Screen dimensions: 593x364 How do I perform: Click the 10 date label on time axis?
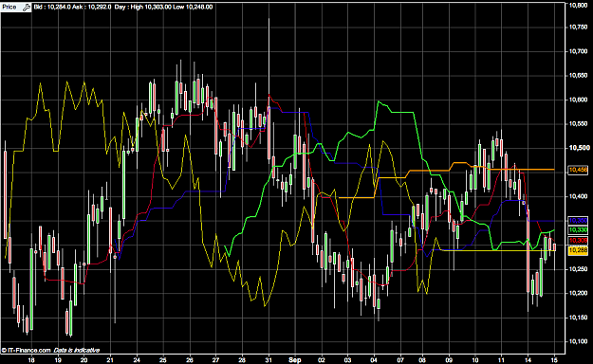click(475, 360)
